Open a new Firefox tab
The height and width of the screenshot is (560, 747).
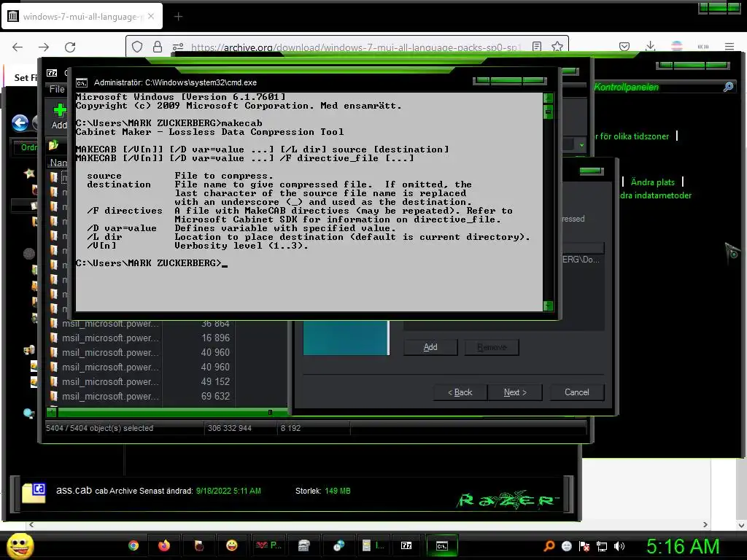tap(178, 17)
